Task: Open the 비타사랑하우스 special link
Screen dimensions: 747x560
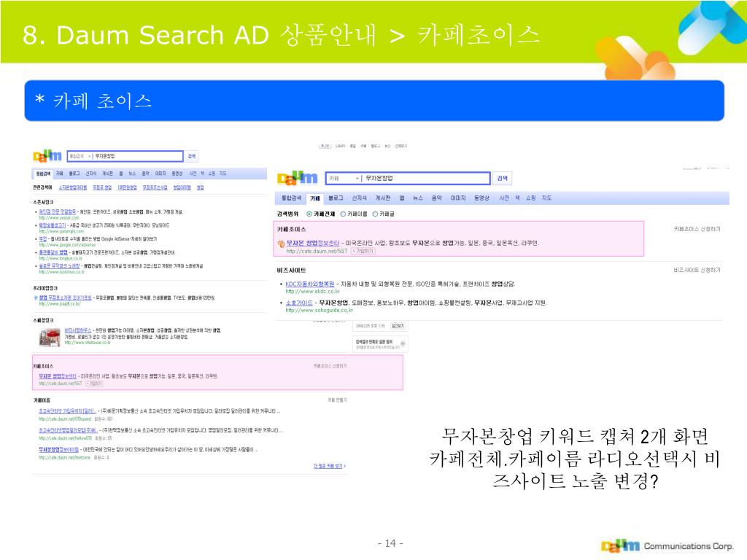Action: (x=77, y=330)
